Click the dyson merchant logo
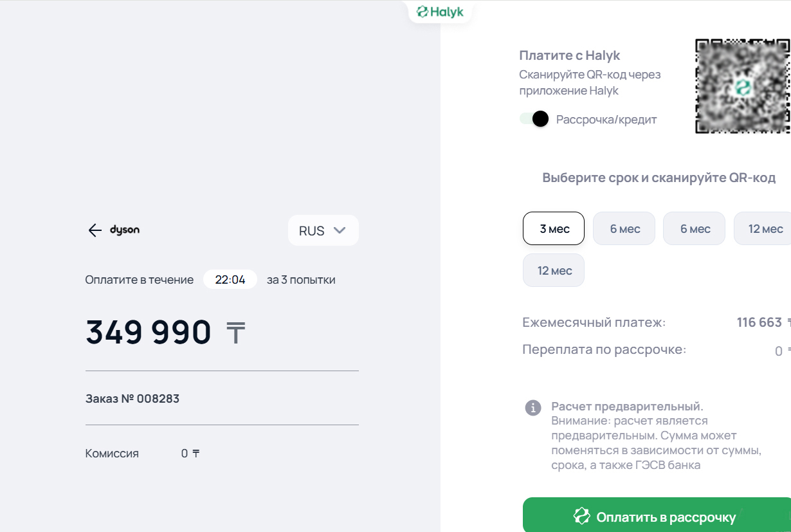 [125, 230]
